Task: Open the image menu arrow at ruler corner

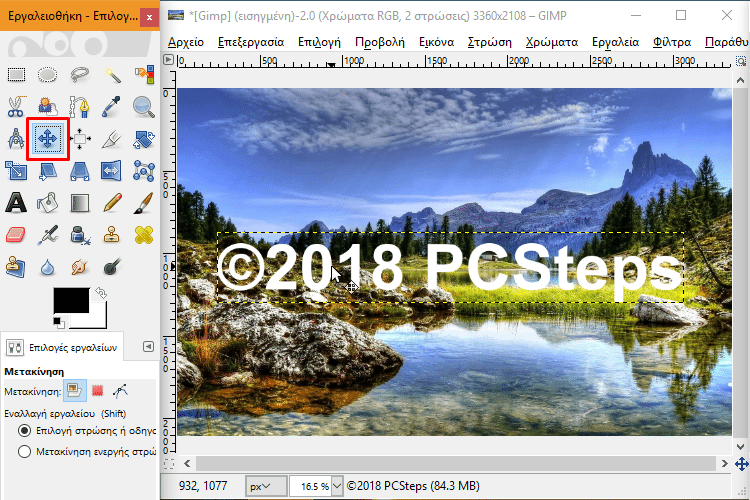Action: (168, 60)
